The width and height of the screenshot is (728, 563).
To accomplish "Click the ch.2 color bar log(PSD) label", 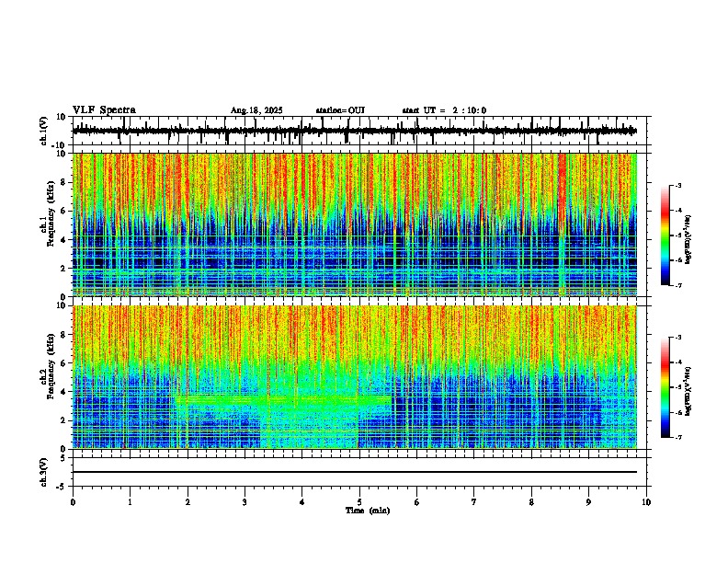I will 688,391.
